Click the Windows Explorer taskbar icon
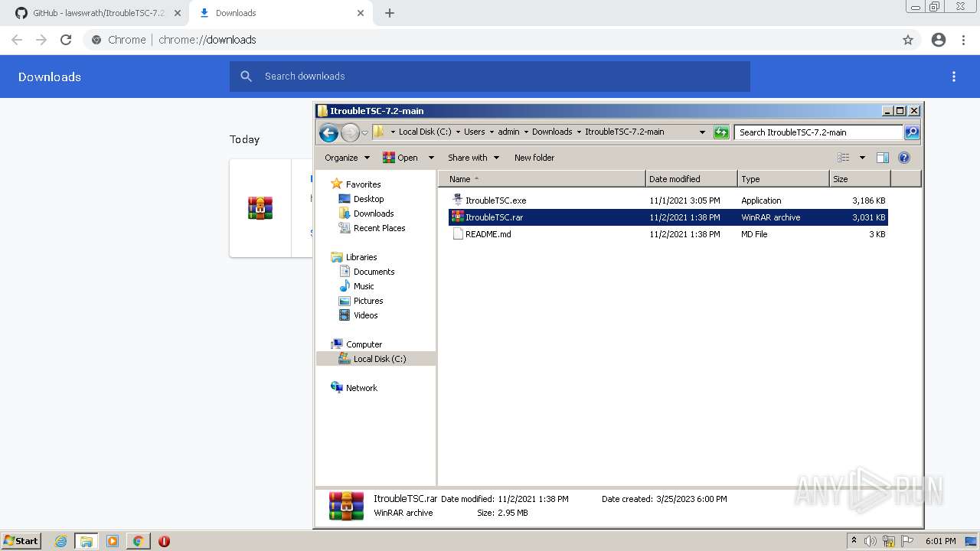 [87, 541]
